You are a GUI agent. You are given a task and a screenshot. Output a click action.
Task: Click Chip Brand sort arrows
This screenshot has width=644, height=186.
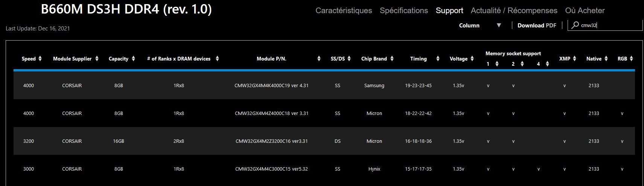point(392,59)
